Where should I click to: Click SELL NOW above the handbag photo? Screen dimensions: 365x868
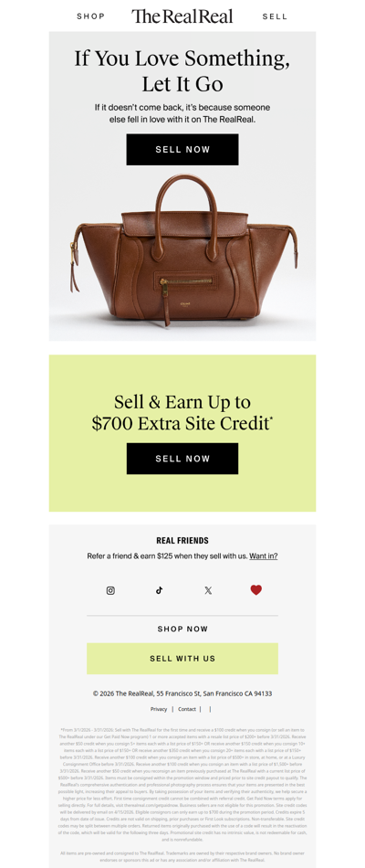pyautogui.click(x=182, y=150)
